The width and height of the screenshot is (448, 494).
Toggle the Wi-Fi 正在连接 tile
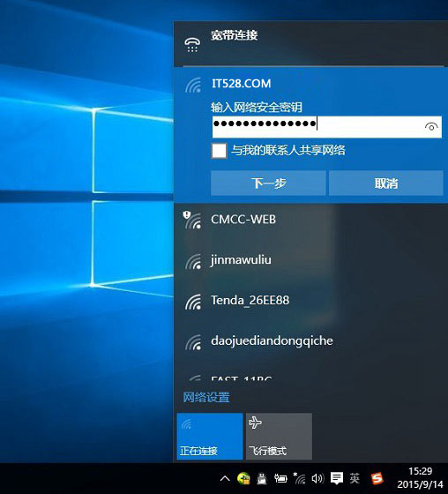pyautogui.click(x=210, y=436)
